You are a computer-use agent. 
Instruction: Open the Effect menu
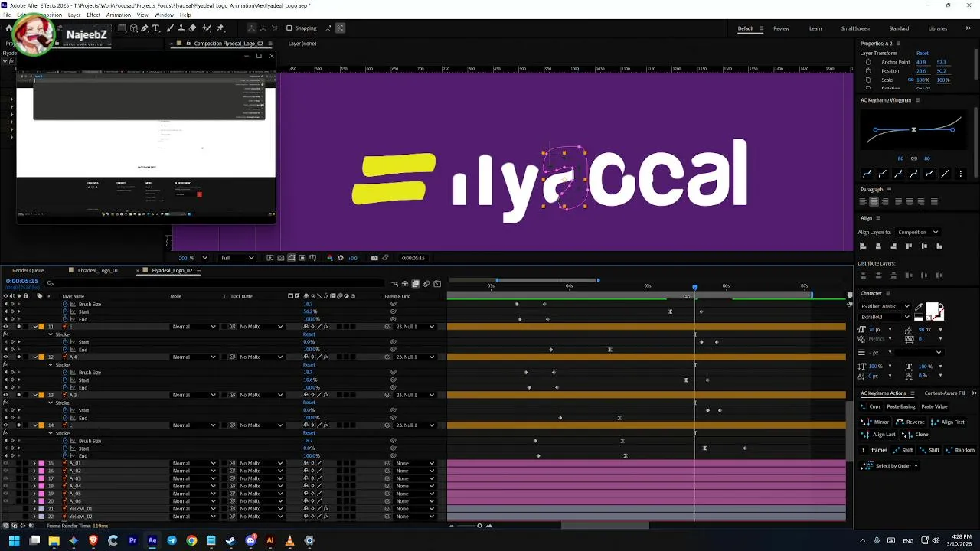93,15
